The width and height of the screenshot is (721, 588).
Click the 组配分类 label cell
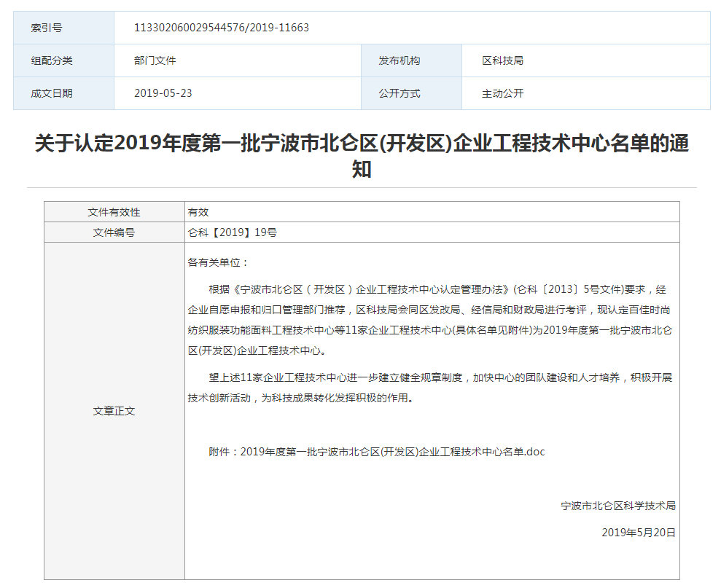point(52,60)
